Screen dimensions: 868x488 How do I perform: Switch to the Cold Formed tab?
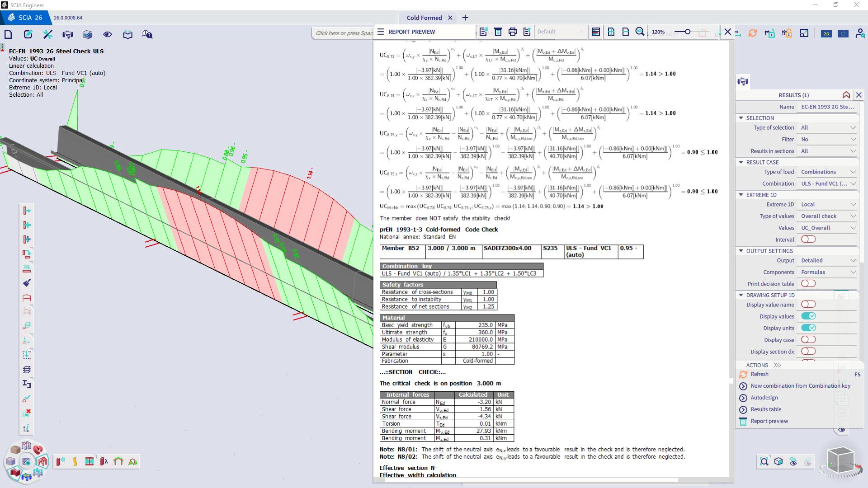click(x=424, y=18)
